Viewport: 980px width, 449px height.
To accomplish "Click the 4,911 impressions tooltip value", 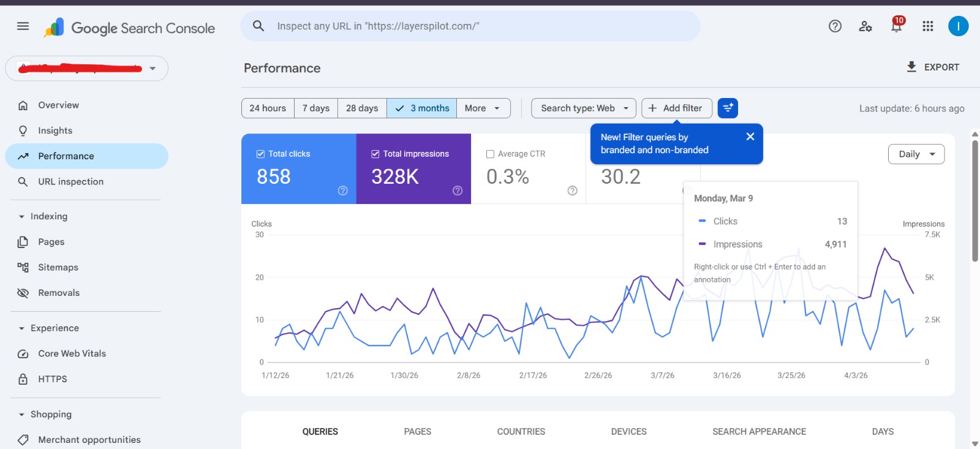I will [x=835, y=244].
